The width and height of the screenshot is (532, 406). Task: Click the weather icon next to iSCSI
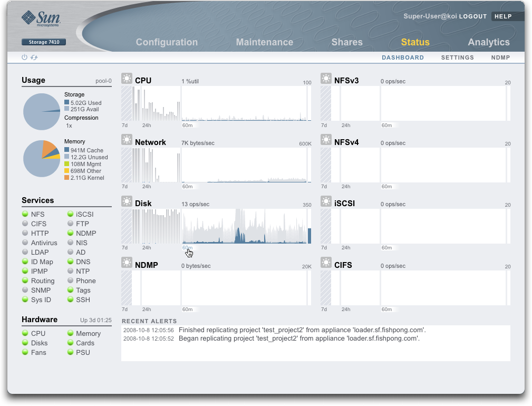click(x=326, y=201)
